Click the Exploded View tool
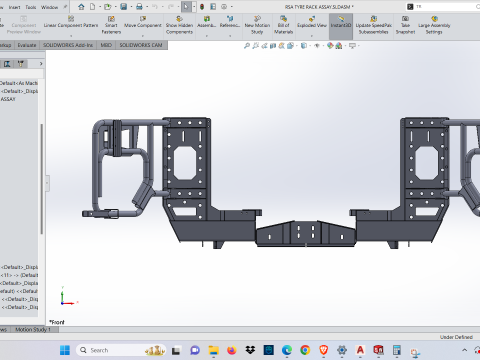 312,22
